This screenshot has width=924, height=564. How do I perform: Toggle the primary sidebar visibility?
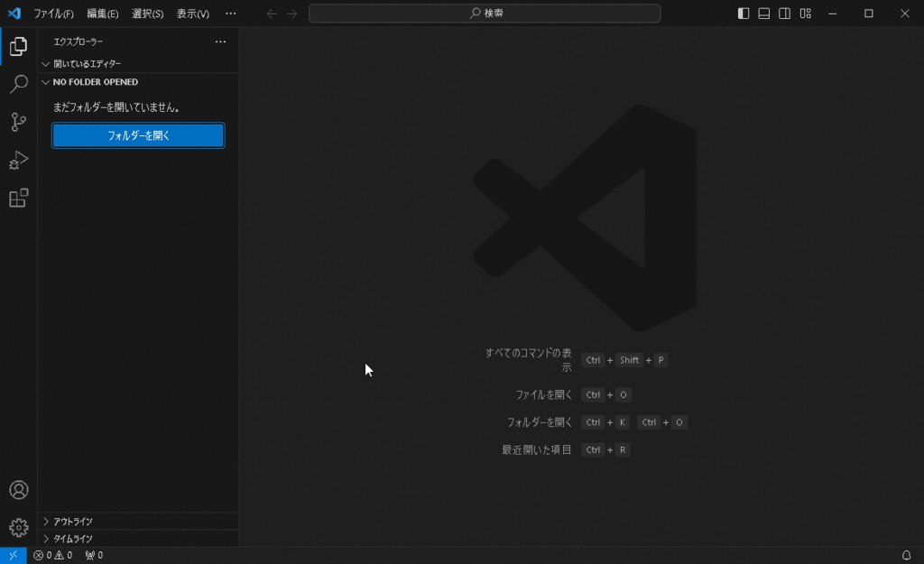pyautogui.click(x=742, y=14)
